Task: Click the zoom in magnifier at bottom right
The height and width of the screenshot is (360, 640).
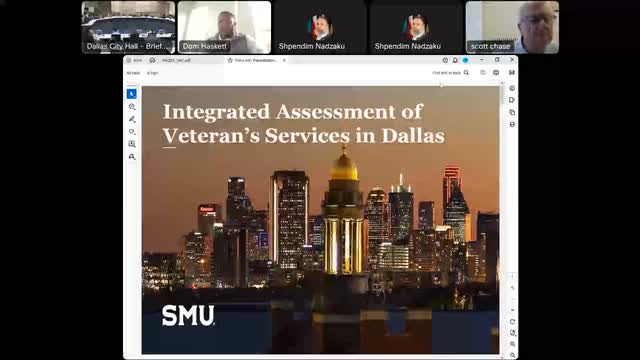Action: click(512, 344)
